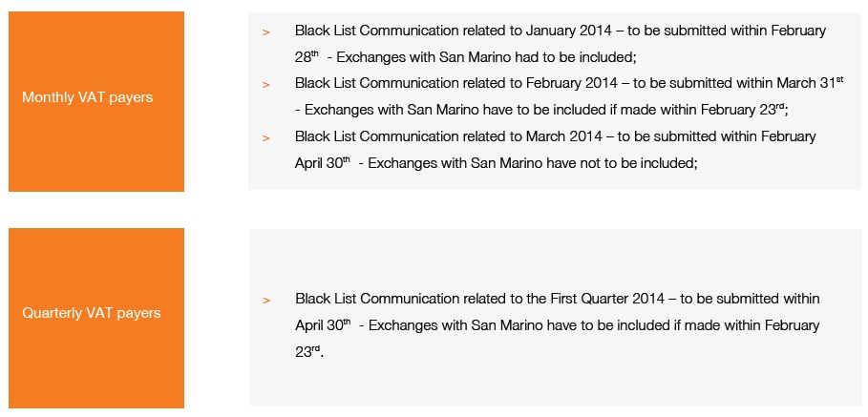This screenshot has width=868, height=417.
Task: Click '23rd' at the end of the Quarterly item
Action: (x=307, y=352)
